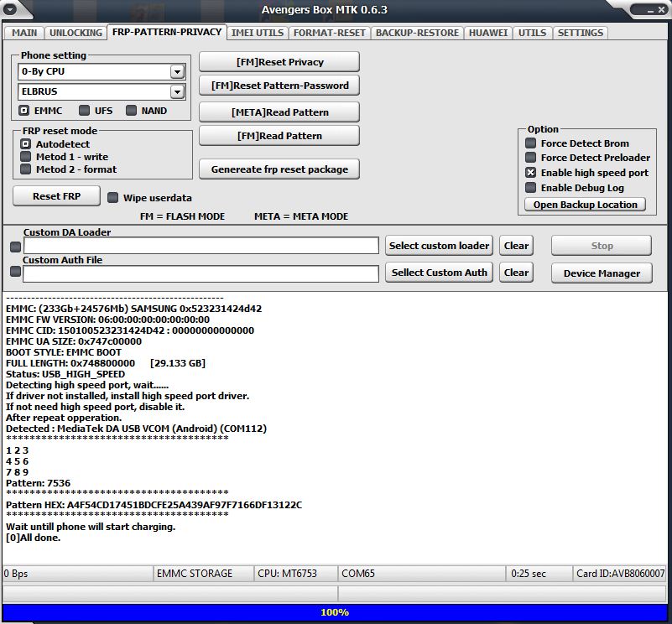The image size is (672, 624).
Task: Click EMMC FW VERSION log line
Action: click(107, 320)
